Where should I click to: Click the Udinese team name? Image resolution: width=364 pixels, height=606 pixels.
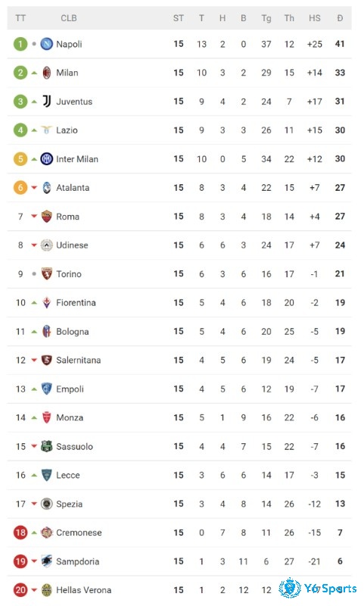72,245
